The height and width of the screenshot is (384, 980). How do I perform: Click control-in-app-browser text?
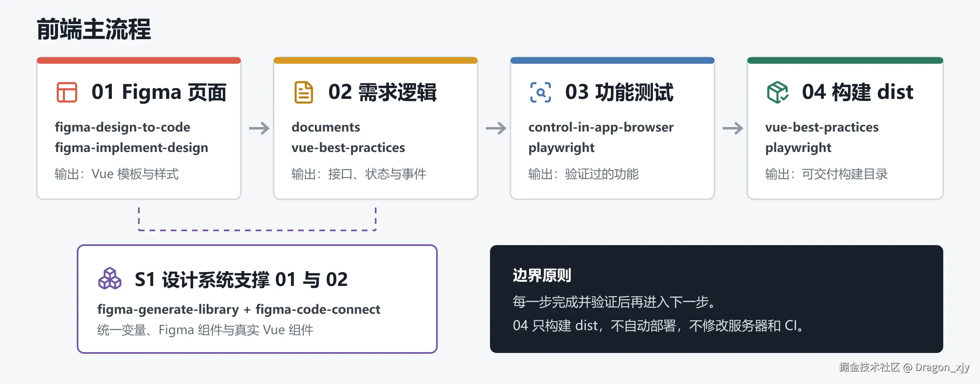point(601,127)
